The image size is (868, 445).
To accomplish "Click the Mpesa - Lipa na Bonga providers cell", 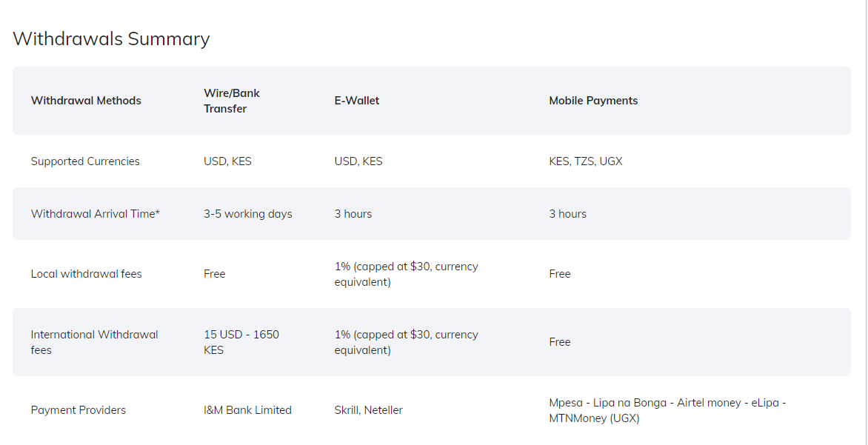I will coord(667,410).
